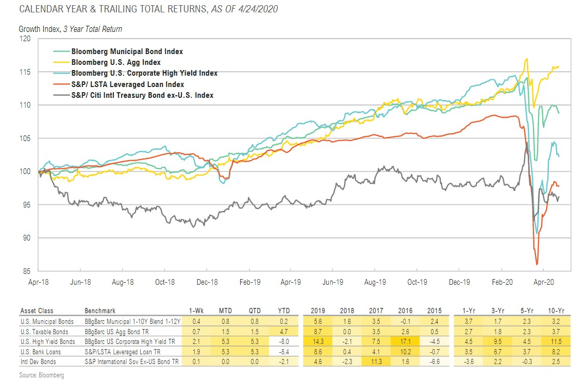Click the chart title Calendar Year & Trailing Total Returns
This screenshot has height=380, width=588.
[x=113, y=9]
